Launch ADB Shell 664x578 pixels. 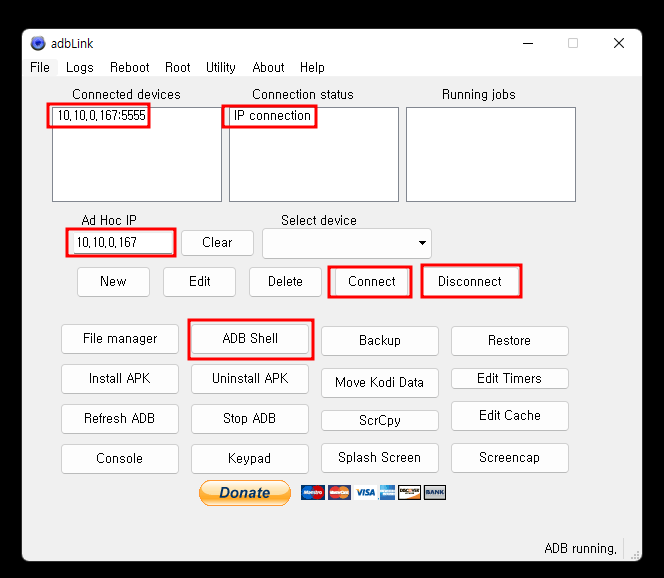250,339
